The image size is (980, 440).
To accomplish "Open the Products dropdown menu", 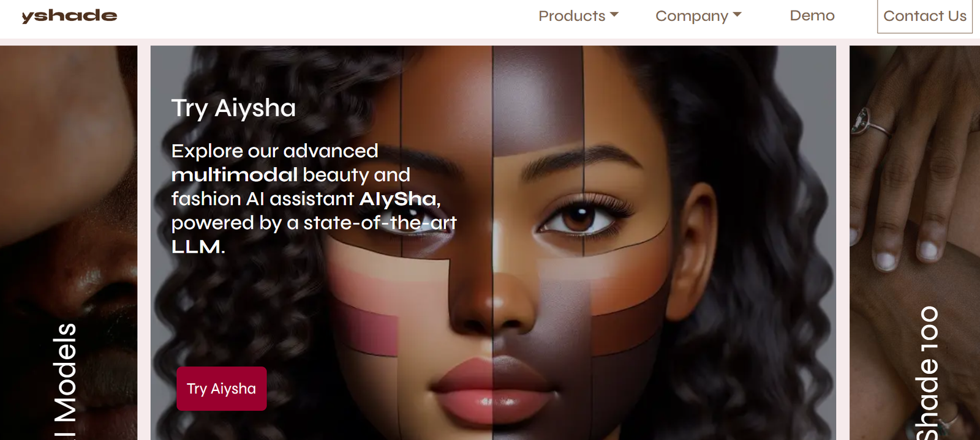I will [578, 16].
